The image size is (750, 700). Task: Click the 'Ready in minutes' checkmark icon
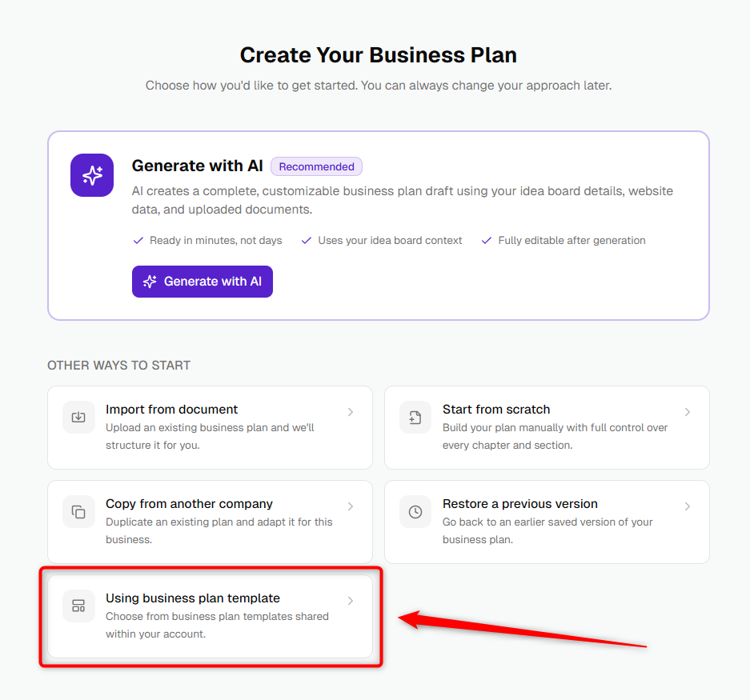point(138,241)
